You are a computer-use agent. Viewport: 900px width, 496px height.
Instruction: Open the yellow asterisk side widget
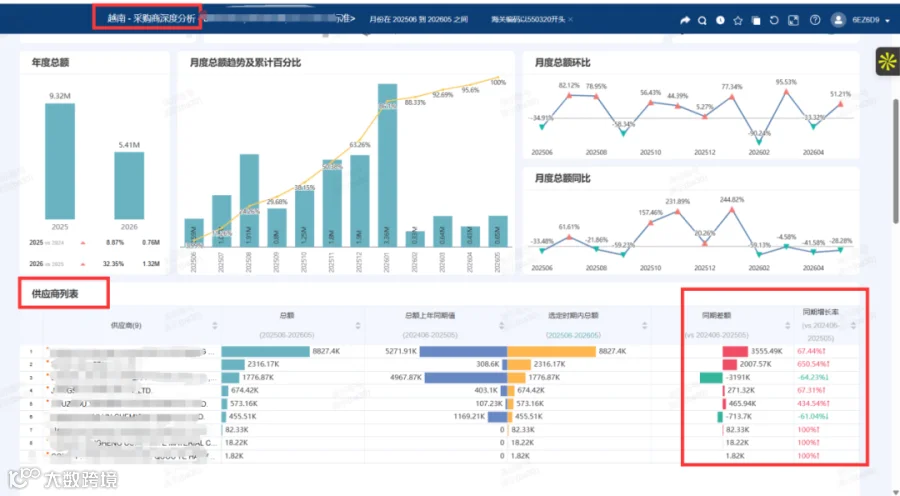887,61
